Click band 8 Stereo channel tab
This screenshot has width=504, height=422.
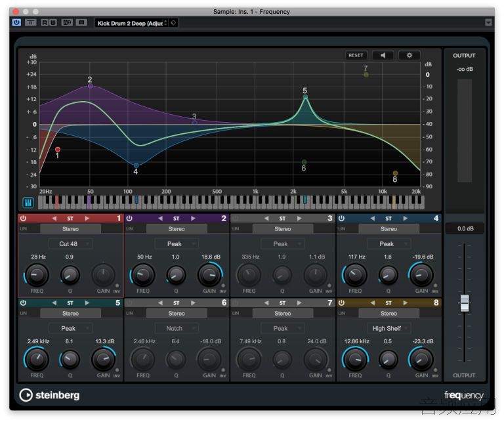pyautogui.click(x=388, y=313)
